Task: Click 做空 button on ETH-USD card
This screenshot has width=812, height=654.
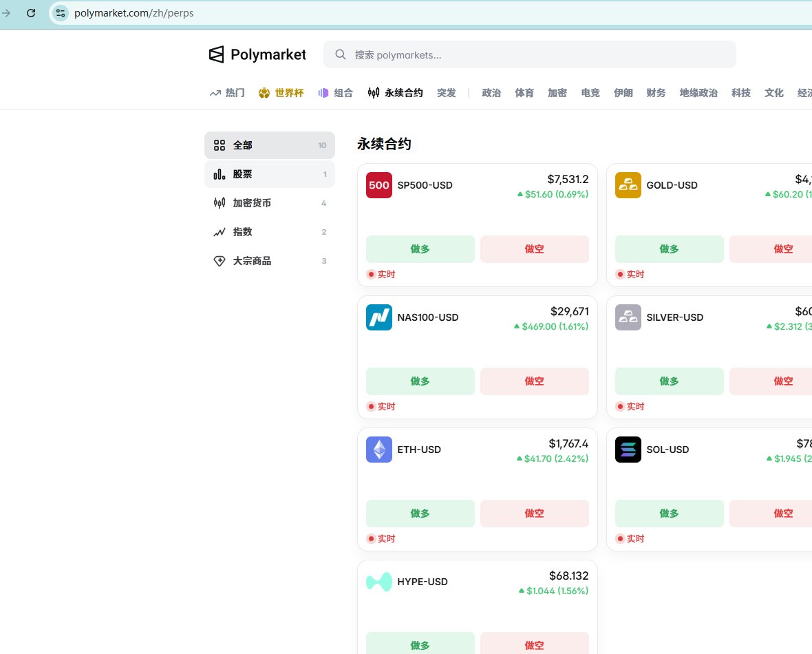Action: (x=535, y=513)
